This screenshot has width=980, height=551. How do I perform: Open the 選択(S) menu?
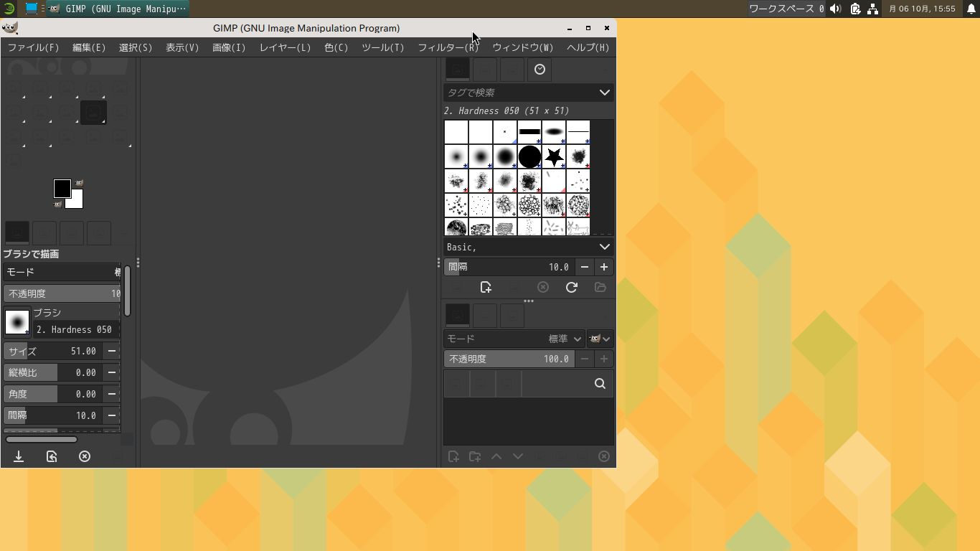click(x=136, y=47)
